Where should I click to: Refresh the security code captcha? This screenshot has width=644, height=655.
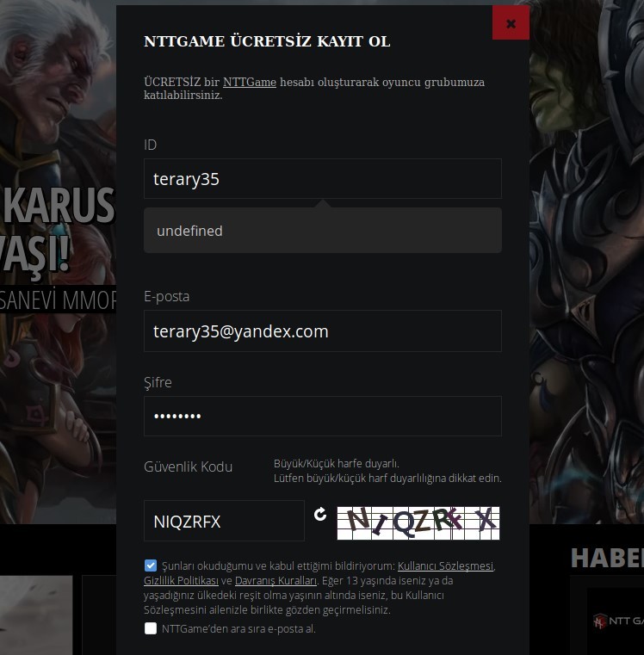(x=320, y=514)
